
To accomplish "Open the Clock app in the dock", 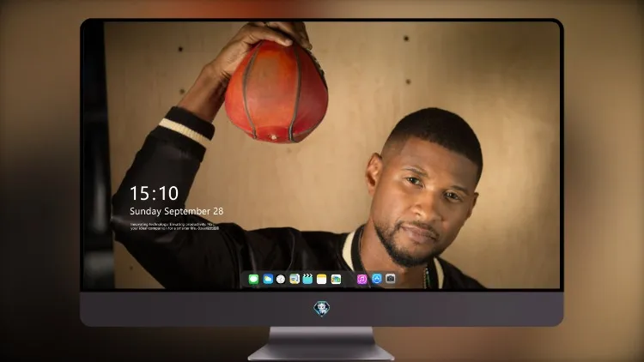I will [x=281, y=279].
